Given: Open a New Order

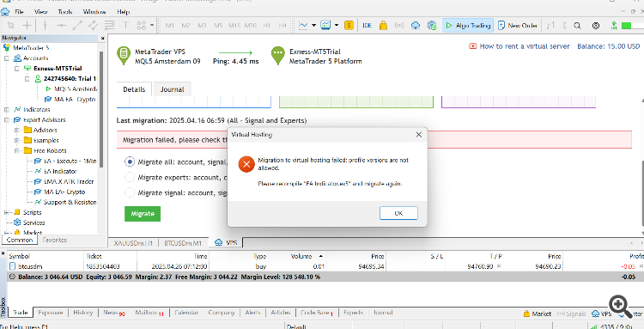Looking at the screenshot, I should pyautogui.click(x=518, y=26).
